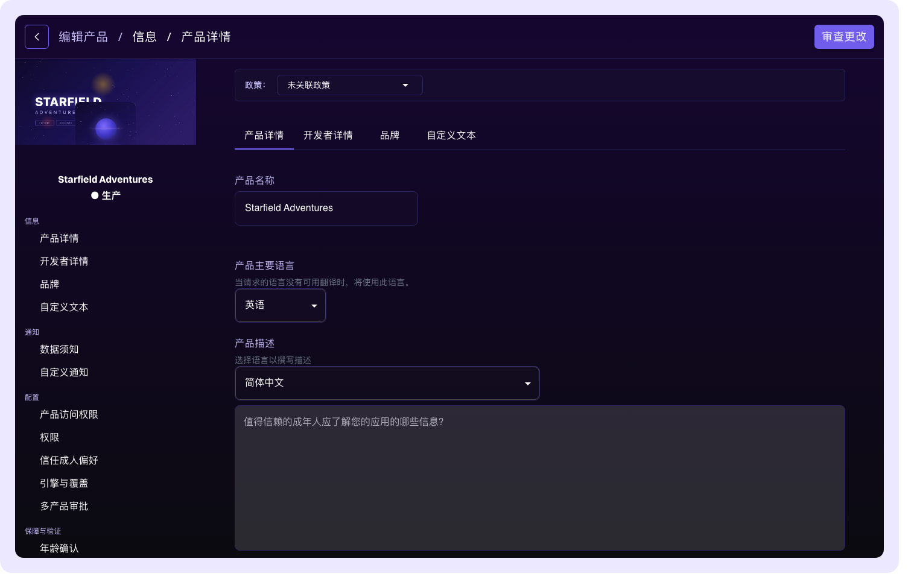914x588 pixels.
Task: Open 信任成人偏好 in the sidebar
Action: pos(69,460)
